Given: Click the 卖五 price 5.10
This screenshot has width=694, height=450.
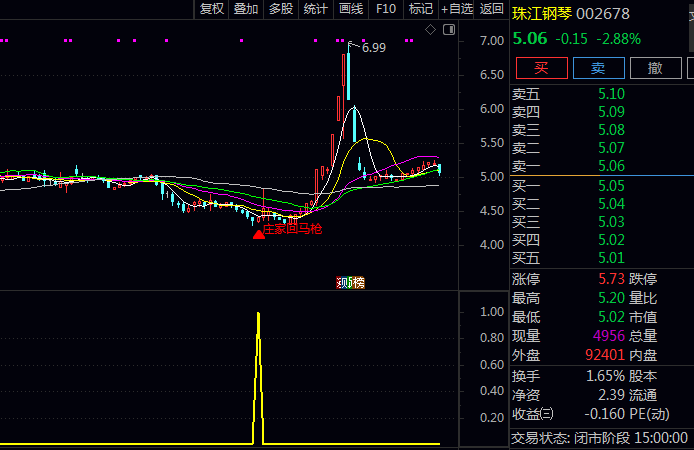Looking at the screenshot, I should 611,94.
